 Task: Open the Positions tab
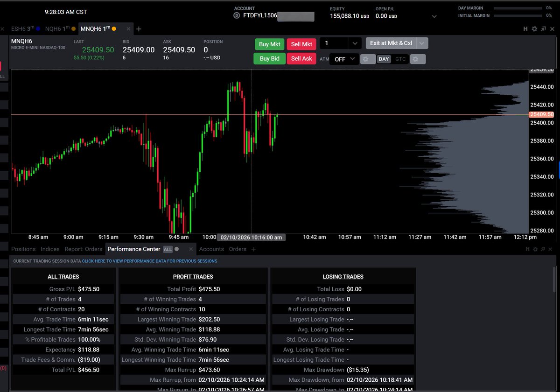click(23, 249)
